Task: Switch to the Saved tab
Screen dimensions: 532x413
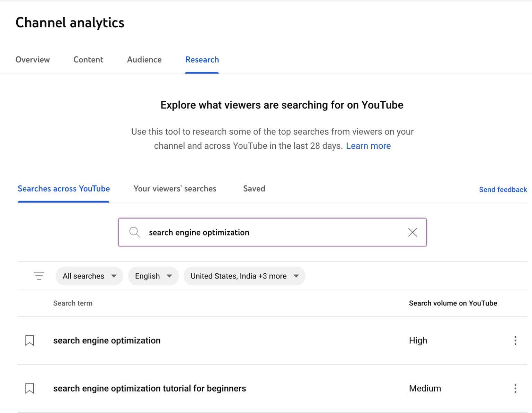Action: [254, 189]
